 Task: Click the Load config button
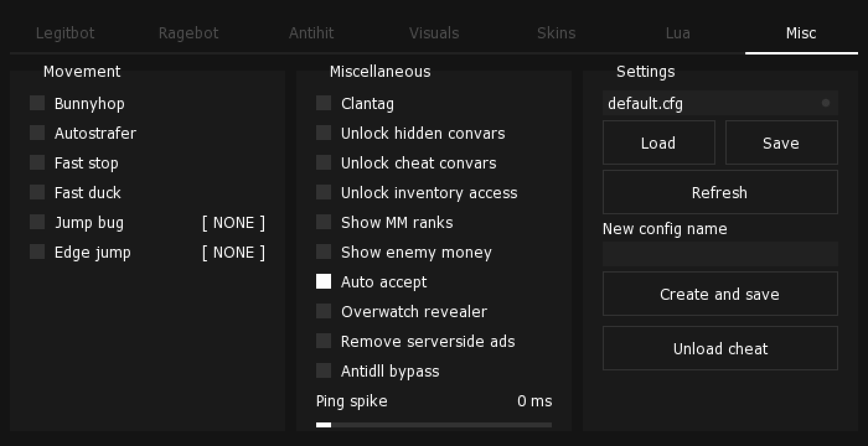click(x=659, y=143)
